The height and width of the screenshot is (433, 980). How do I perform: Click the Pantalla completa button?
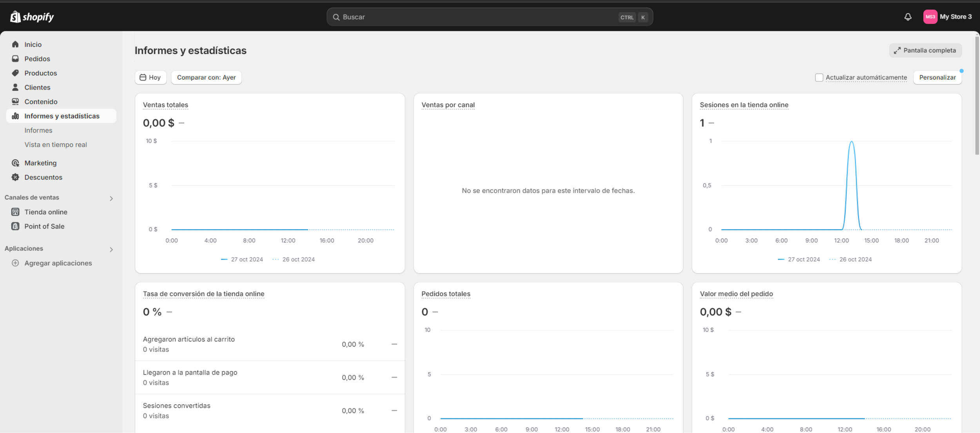tap(925, 50)
